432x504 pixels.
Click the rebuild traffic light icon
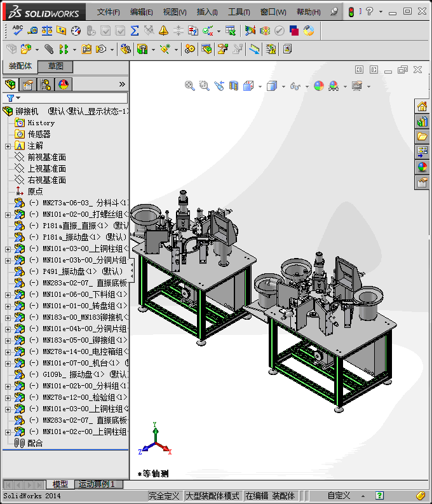tap(351, 12)
